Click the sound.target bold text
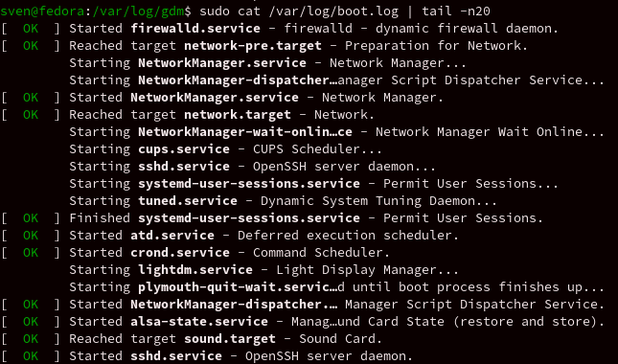The height and width of the screenshot is (364, 618). (x=230, y=339)
